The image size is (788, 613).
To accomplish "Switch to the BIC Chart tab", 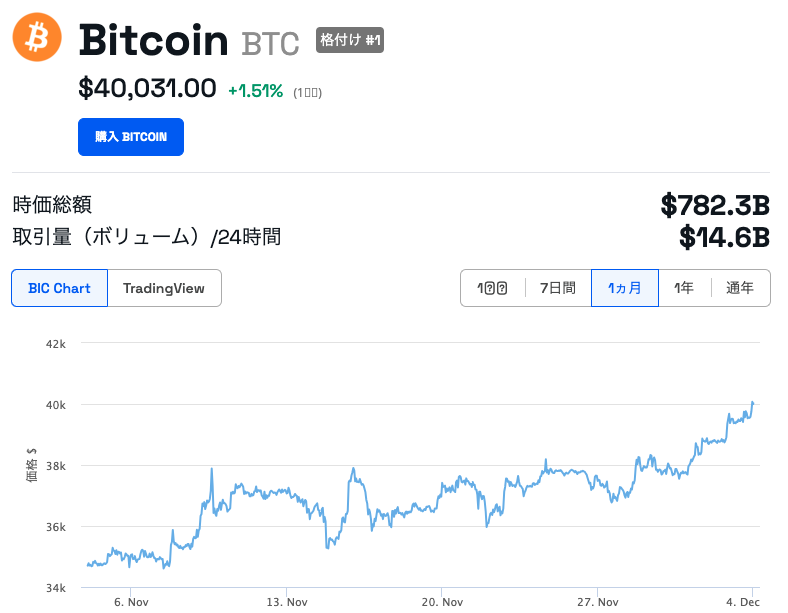I will click(x=59, y=288).
